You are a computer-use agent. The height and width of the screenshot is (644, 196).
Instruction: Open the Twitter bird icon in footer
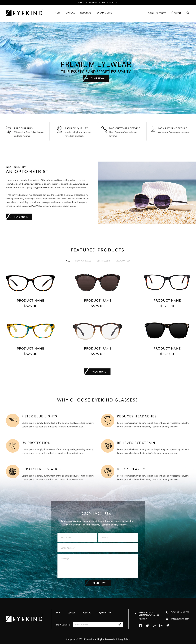(x=147, y=625)
